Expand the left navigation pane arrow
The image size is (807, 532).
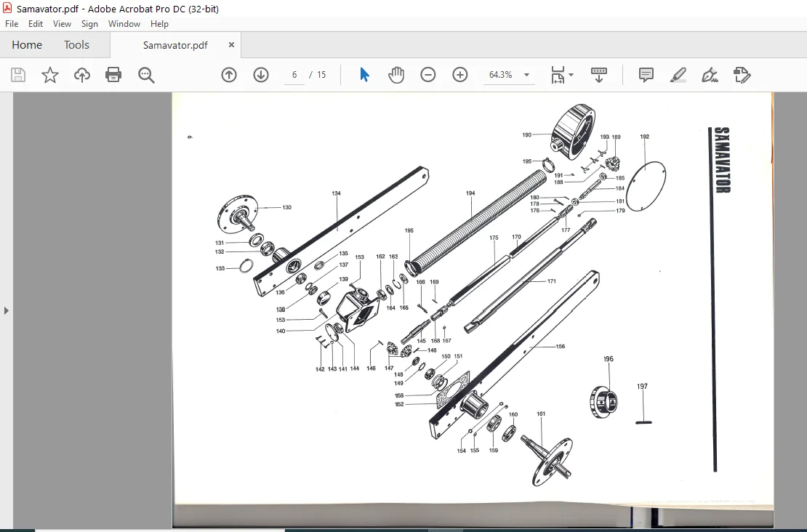click(6, 311)
